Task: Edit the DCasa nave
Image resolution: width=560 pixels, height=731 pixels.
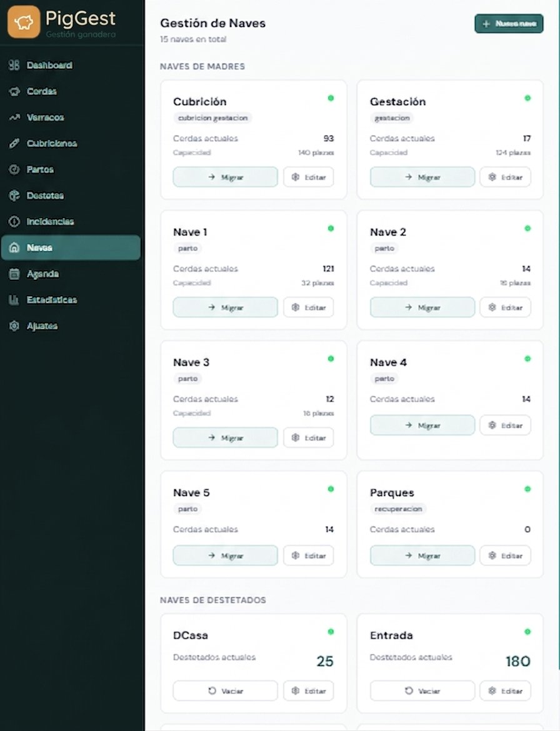Action: point(309,691)
